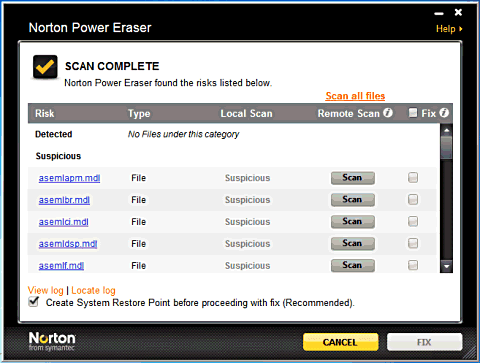The width and height of the screenshot is (480, 363).
Task: Click the scrollbar up arrow
Action: pyautogui.click(x=446, y=130)
